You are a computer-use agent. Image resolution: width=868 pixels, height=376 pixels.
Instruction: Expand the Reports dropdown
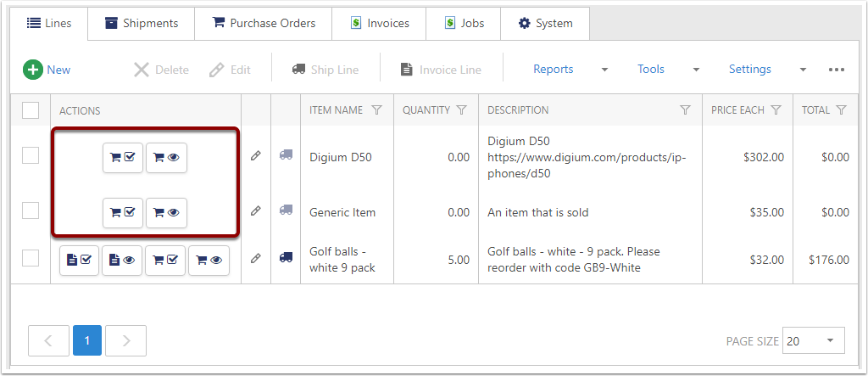click(604, 70)
